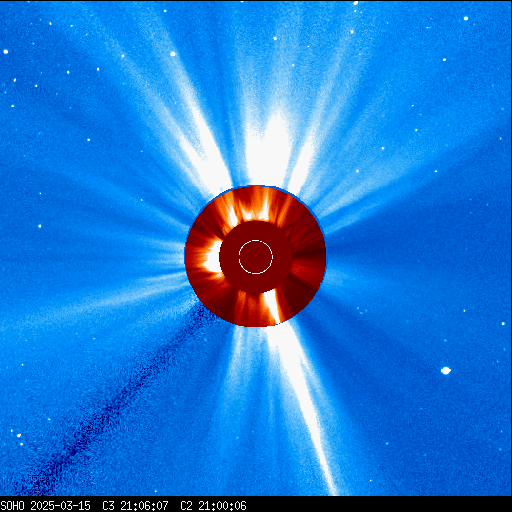Click the date text "2025-03-15"

pos(60,506)
